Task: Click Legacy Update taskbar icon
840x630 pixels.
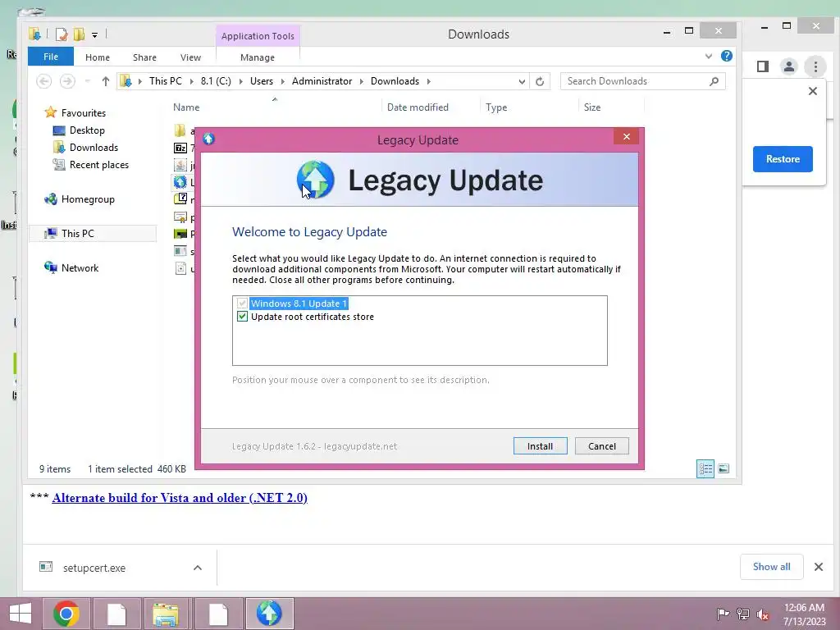Action: (x=269, y=614)
